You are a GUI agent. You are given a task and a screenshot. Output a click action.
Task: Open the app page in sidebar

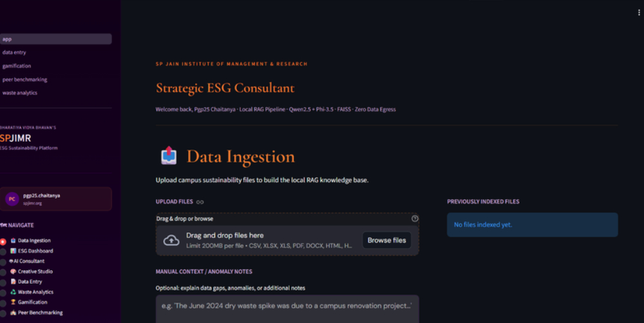[x=55, y=39]
